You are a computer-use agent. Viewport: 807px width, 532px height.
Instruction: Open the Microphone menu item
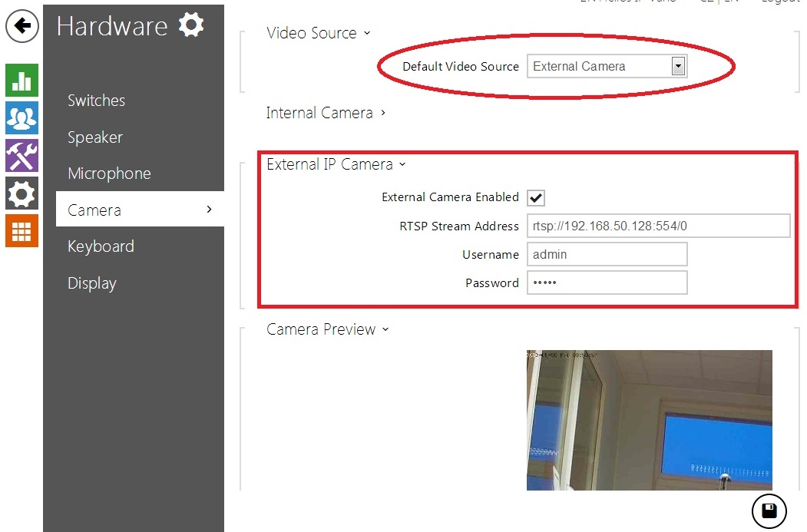[x=109, y=173]
